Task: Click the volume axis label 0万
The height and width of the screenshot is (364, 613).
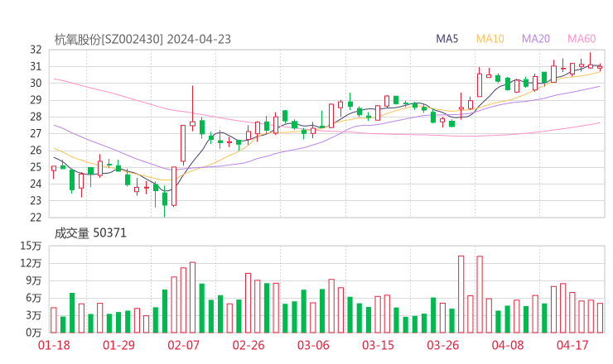Action: tap(34, 333)
